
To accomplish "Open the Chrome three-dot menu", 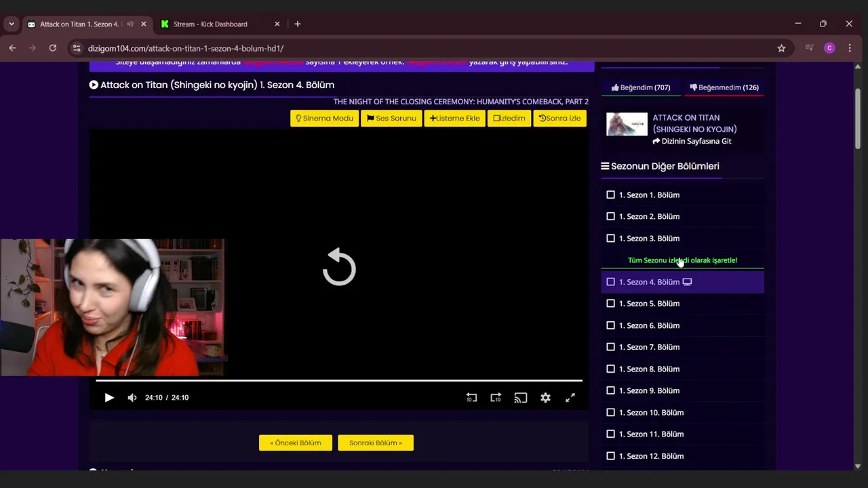I will (x=850, y=48).
